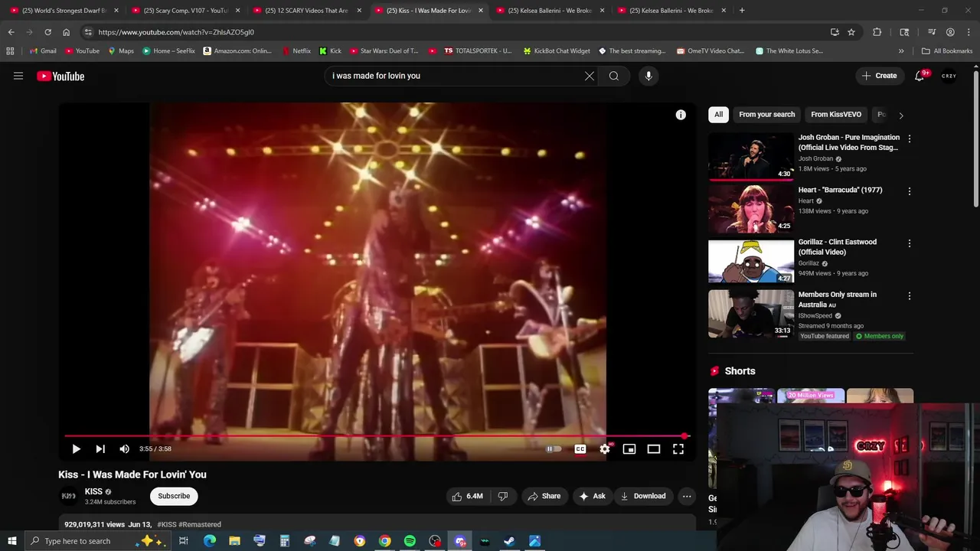The image size is (980, 551).
Task: Open the Kick bookmark
Action: tap(331, 51)
